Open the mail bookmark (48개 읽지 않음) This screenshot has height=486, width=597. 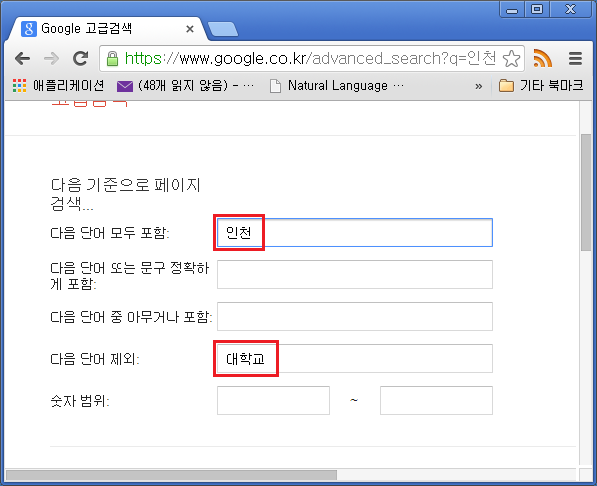pos(185,86)
